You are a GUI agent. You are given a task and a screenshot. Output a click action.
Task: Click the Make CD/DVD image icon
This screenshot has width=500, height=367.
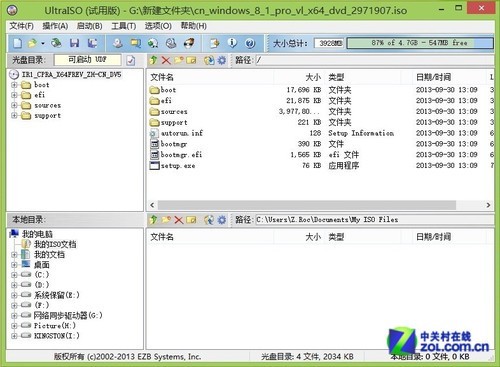[x=117, y=43]
